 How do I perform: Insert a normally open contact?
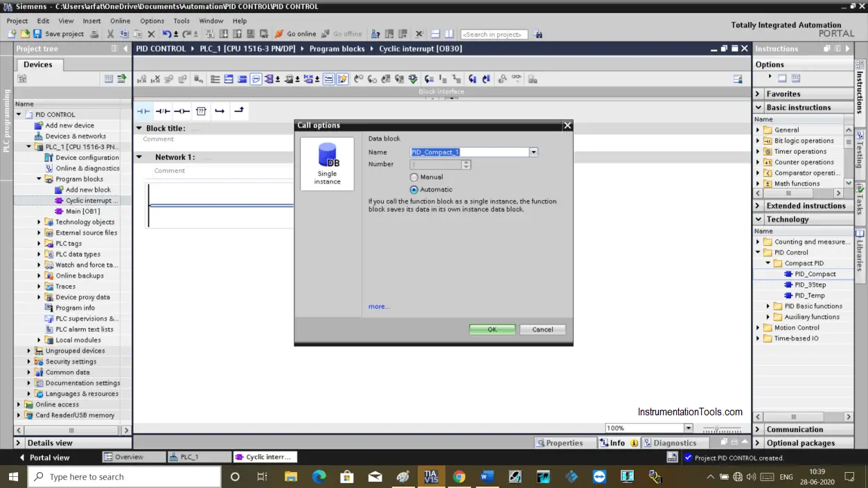143,111
